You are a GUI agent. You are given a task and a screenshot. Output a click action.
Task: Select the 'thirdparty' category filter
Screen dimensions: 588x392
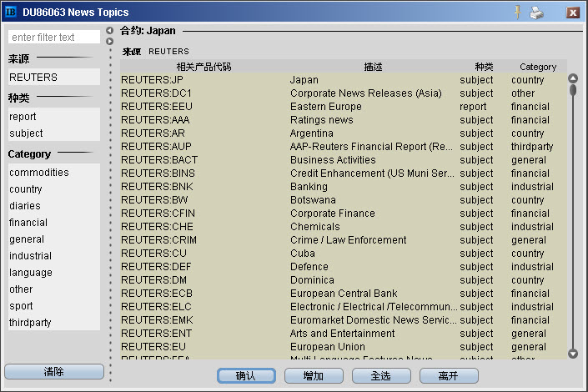[53, 323]
